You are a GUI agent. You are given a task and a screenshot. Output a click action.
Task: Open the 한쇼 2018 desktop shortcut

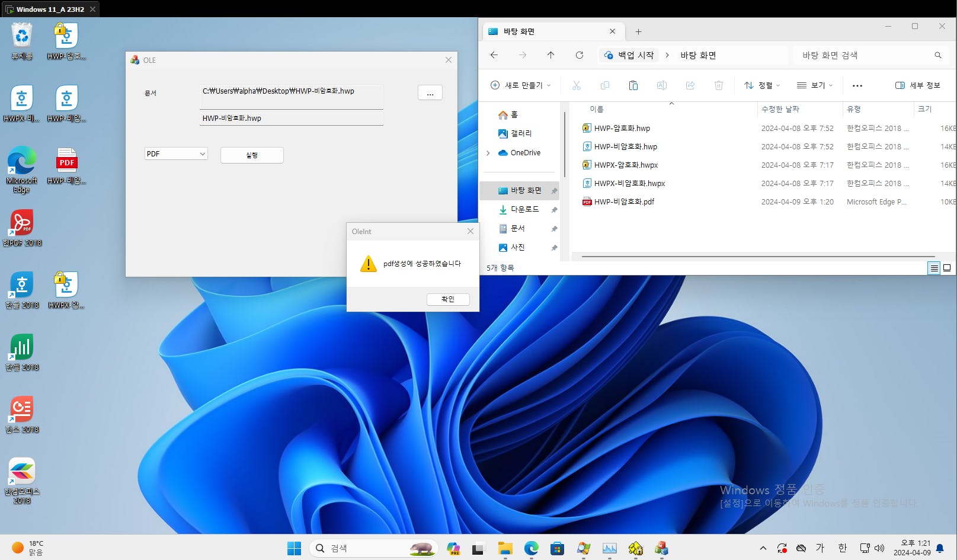22,414
